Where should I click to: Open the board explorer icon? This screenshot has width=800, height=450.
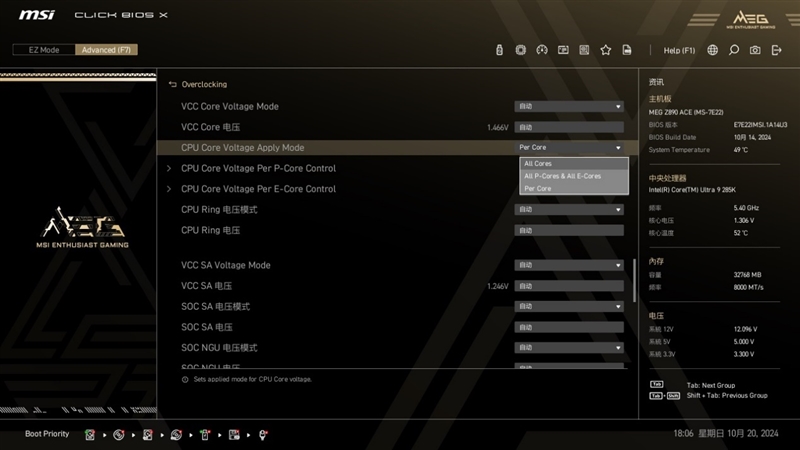tap(584, 50)
